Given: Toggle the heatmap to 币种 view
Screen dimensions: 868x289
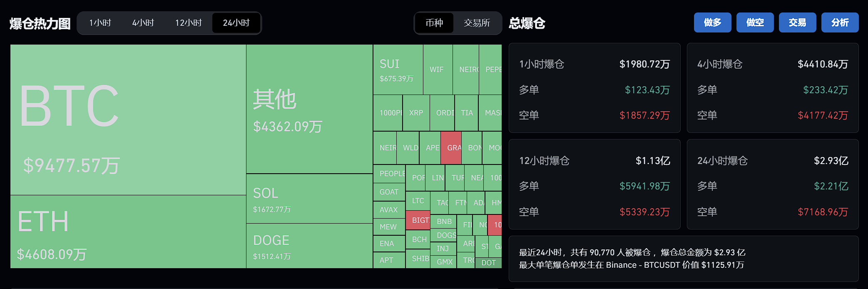Looking at the screenshot, I should tap(434, 23).
